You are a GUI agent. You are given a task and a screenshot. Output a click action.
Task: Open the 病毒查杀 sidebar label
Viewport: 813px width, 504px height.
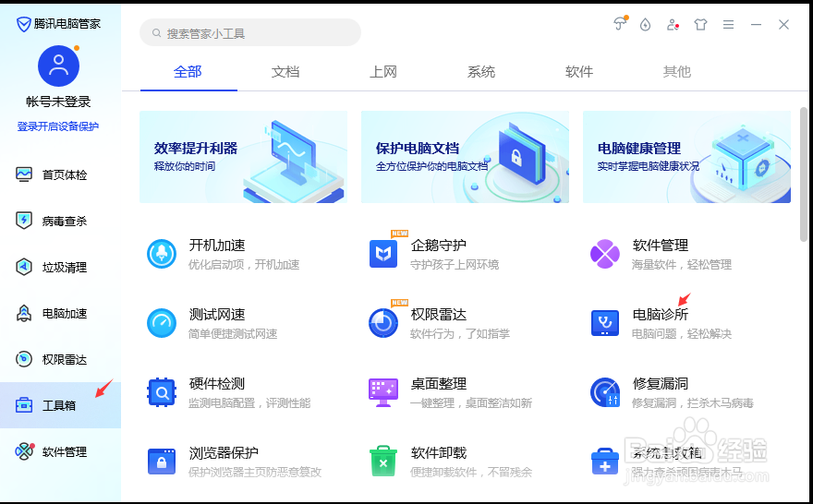coord(65,222)
